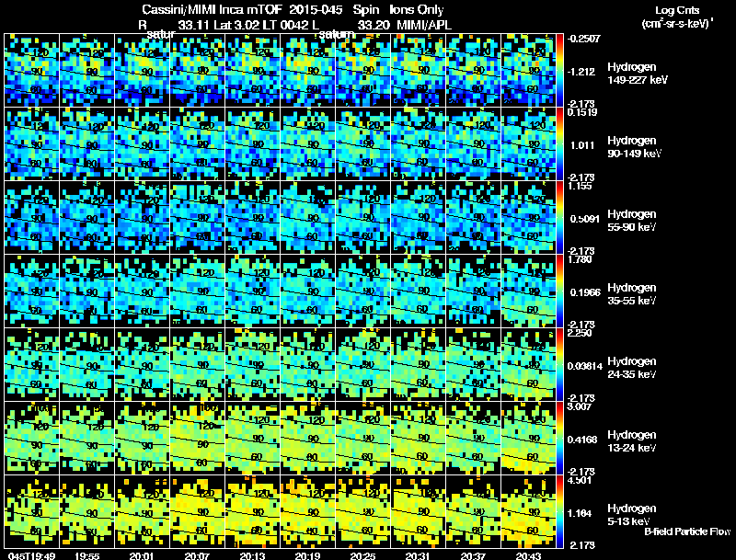Image resolution: width=736 pixels, height=560 pixels.
Task: Click the 20:31 time label
Action: 418,555
